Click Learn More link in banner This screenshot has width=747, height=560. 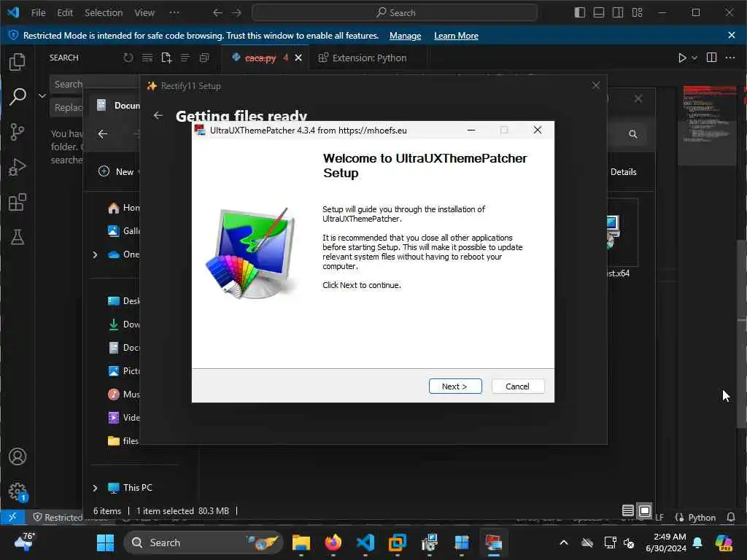456,36
